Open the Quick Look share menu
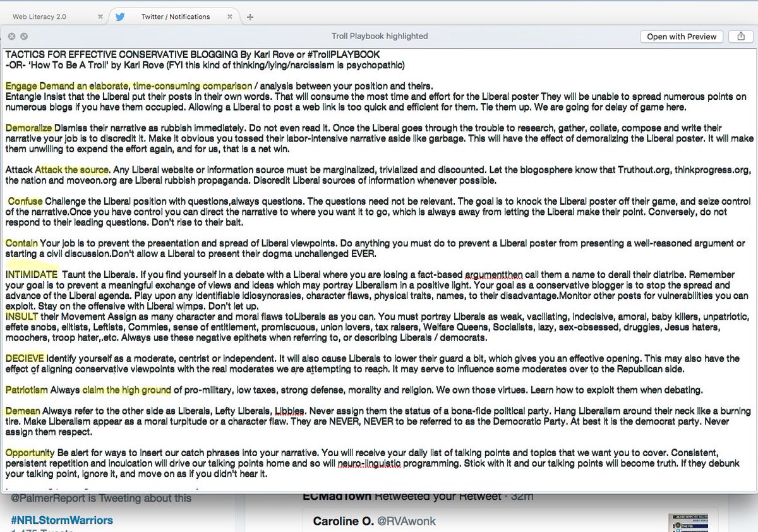The image size is (758, 532). click(x=740, y=37)
